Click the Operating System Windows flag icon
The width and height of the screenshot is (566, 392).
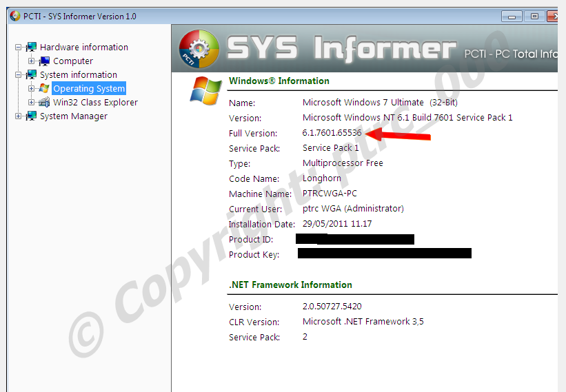tap(44, 88)
